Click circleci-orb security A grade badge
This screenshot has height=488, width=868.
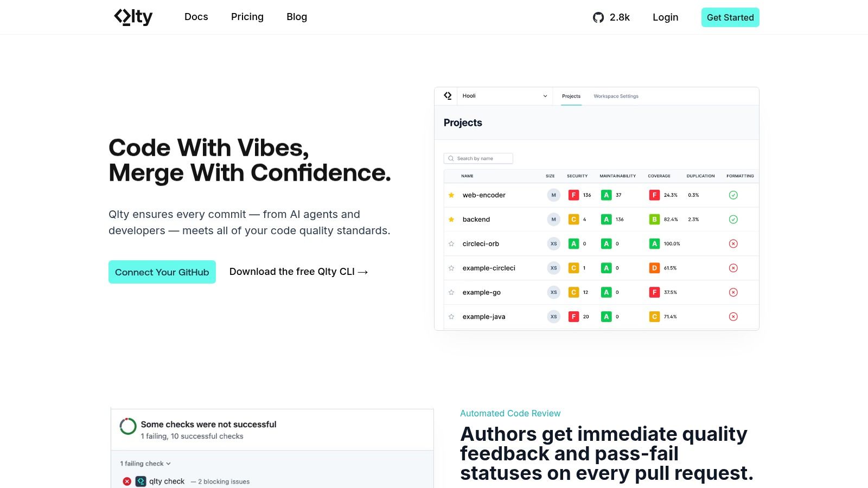573,244
